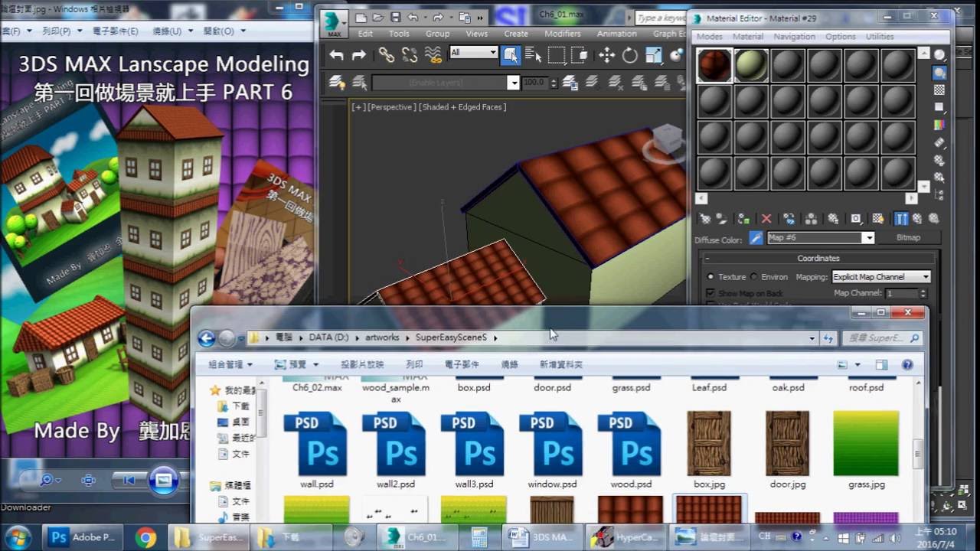Screen dimensions: 980x551
Task: Open the Material Editor Navigation menu
Action: [794, 37]
